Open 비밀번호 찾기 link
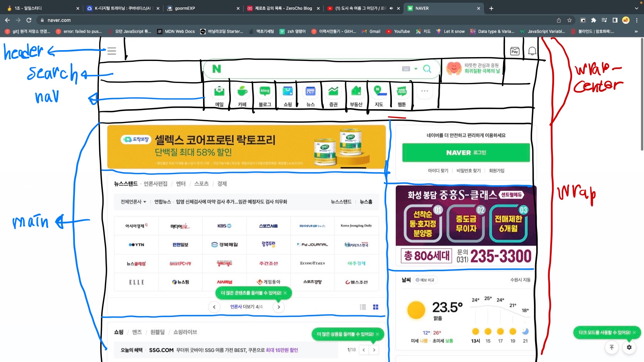 468,171
